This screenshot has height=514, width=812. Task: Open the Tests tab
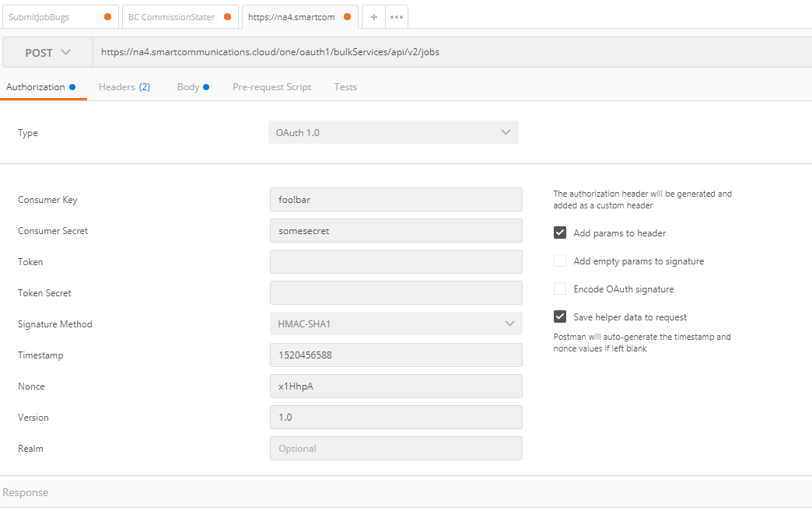(x=345, y=86)
